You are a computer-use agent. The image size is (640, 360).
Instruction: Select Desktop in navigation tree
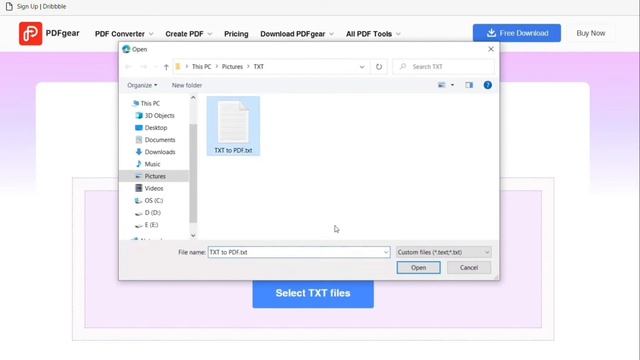151,128
